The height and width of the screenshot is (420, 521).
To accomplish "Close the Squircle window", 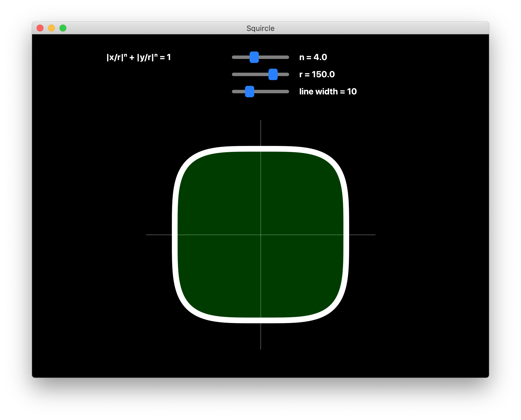I will pyautogui.click(x=40, y=28).
